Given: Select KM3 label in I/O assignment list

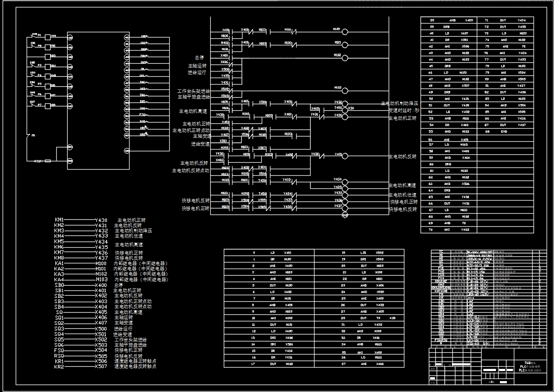Looking at the screenshot, I should coord(59,231).
